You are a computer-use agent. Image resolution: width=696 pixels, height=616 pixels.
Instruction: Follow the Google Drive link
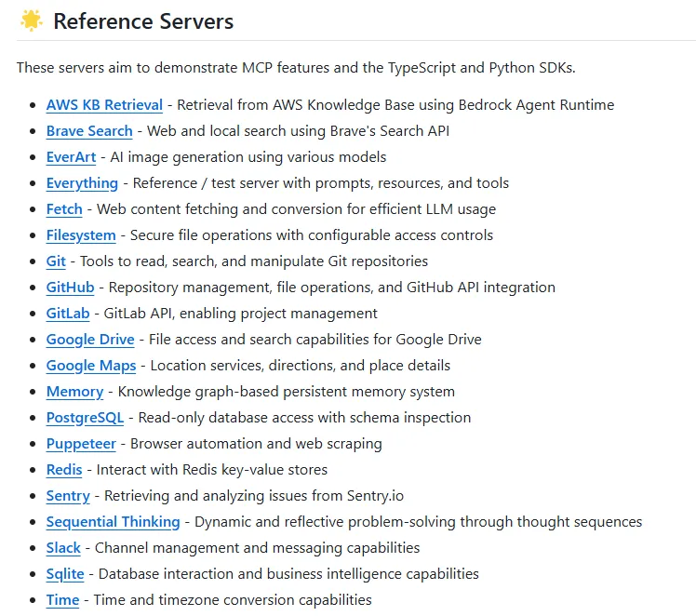tap(90, 340)
